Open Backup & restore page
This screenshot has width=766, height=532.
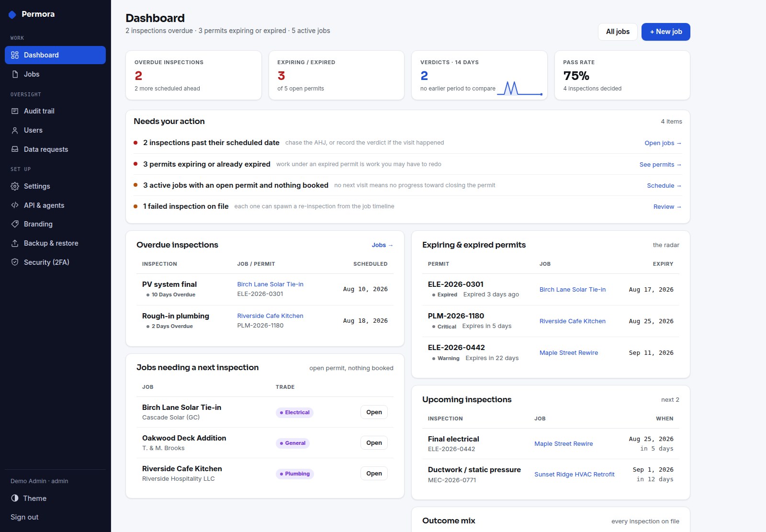55,243
